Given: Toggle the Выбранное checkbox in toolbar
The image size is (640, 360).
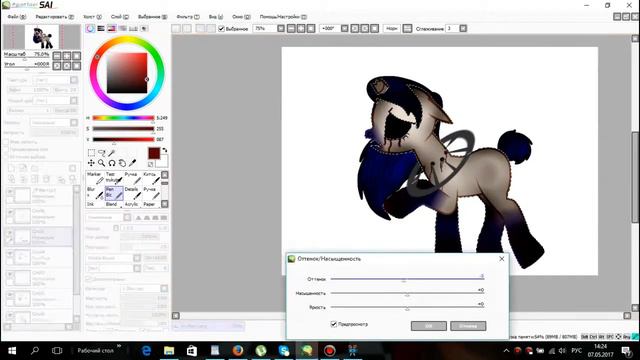Looking at the screenshot, I should click(222, 29).
